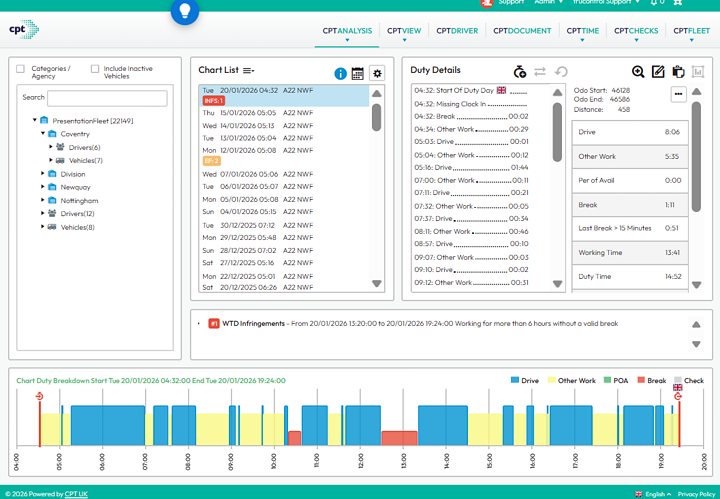This screenshot has height=499, width=720.
Task: Expand the Drivers(6) node
Action: 51,147
